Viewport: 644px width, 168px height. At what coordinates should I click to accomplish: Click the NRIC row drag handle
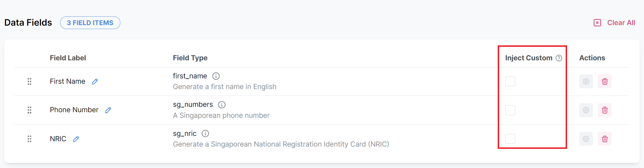click(29, 139)
